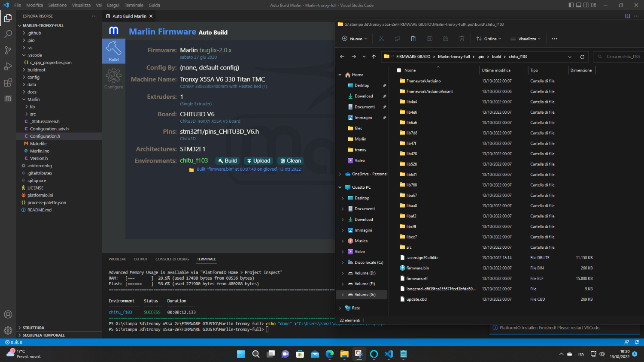Viewport: 644px width, 362px height.
Task: Click the Paste icon in File Explorer
Action: [413, 39]
